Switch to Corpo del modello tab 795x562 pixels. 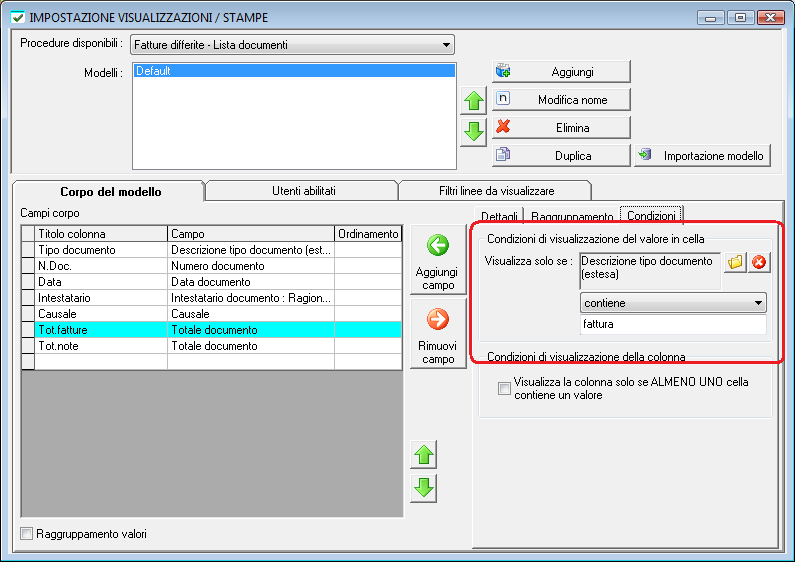pos(109,192)
